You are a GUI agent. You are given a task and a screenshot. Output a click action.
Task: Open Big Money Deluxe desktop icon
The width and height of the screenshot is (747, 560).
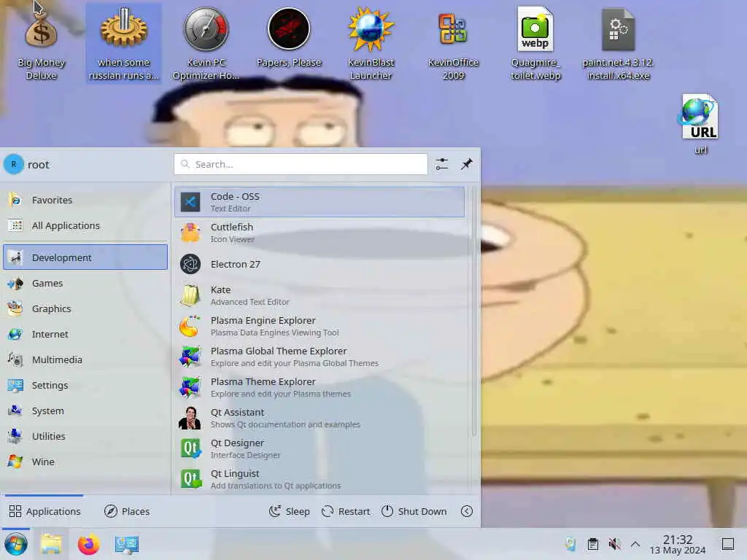click(x=41, y=44)
